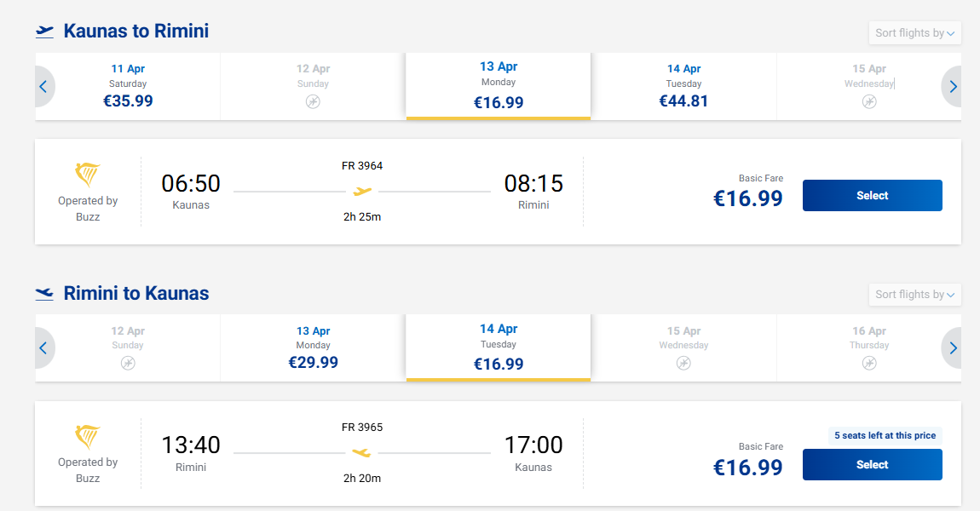Select the 13:40 Rimini to Kaunas flight
Screen dimensions: 980x511
(x=872, y=465)
